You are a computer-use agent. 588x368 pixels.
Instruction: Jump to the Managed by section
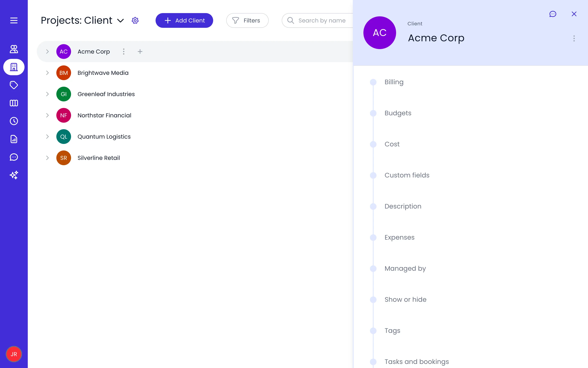coord(405,268)
